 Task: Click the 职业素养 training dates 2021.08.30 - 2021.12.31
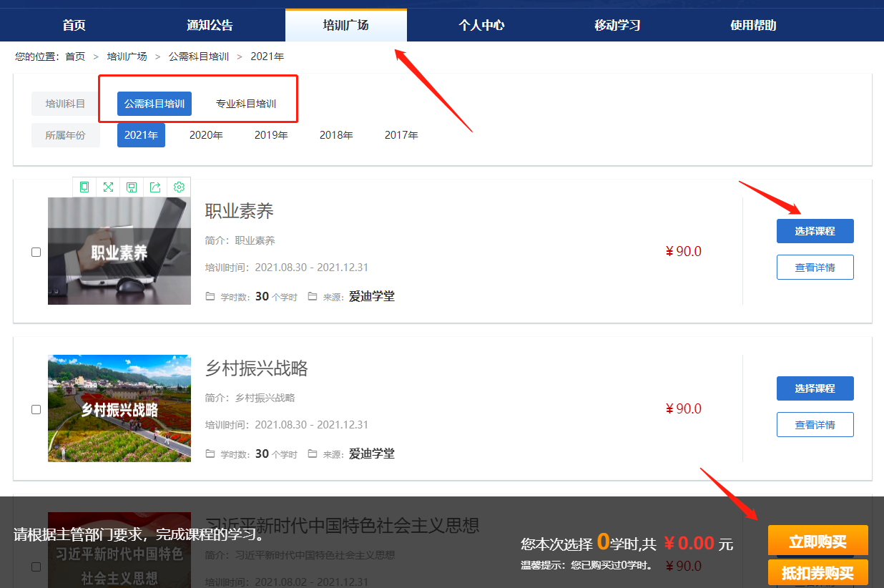point(312,268)
